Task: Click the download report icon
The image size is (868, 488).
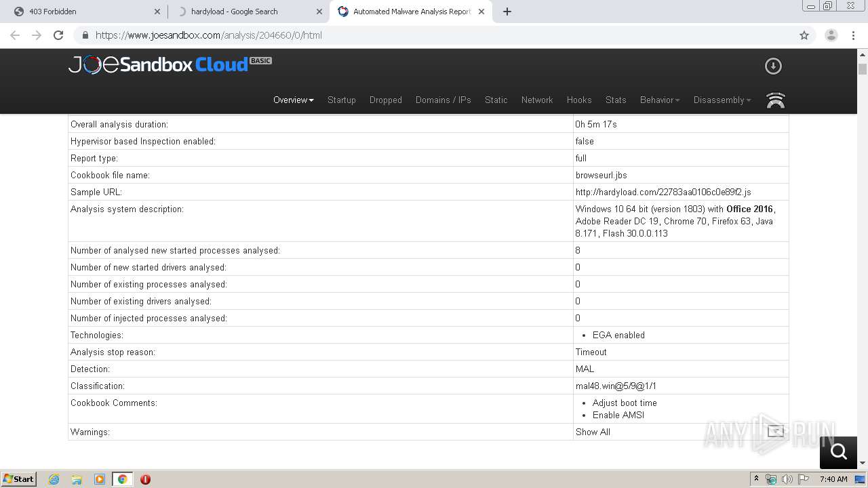Action: click(773, 66)
